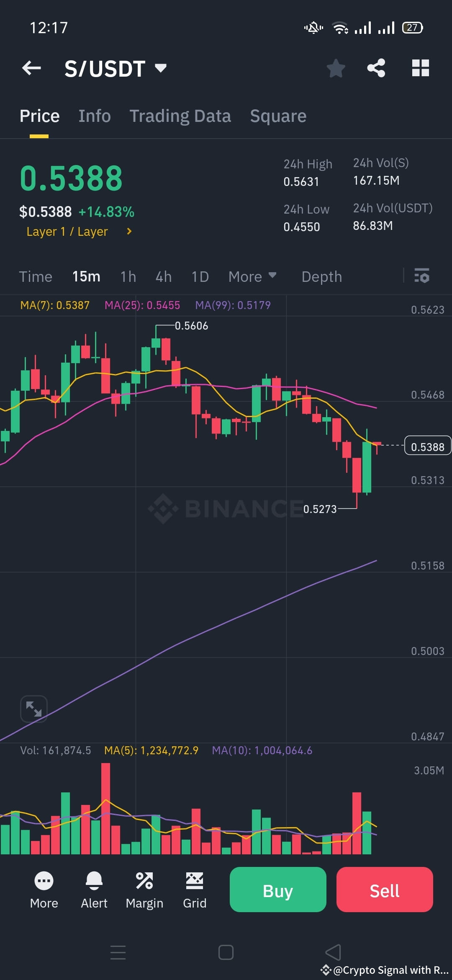This screenshot has height=980, width=452.
Task: Select the 1D candle interval
Action: [x=200, y=276]
